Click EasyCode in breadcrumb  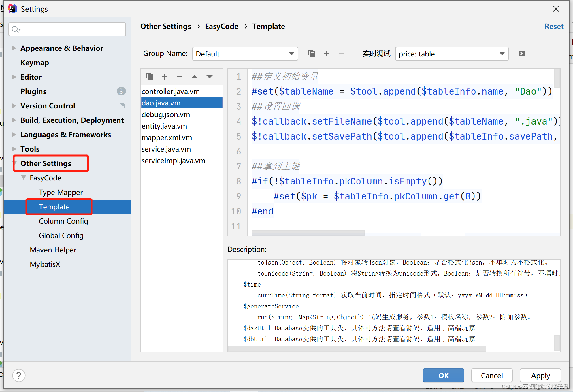[222, 26]
